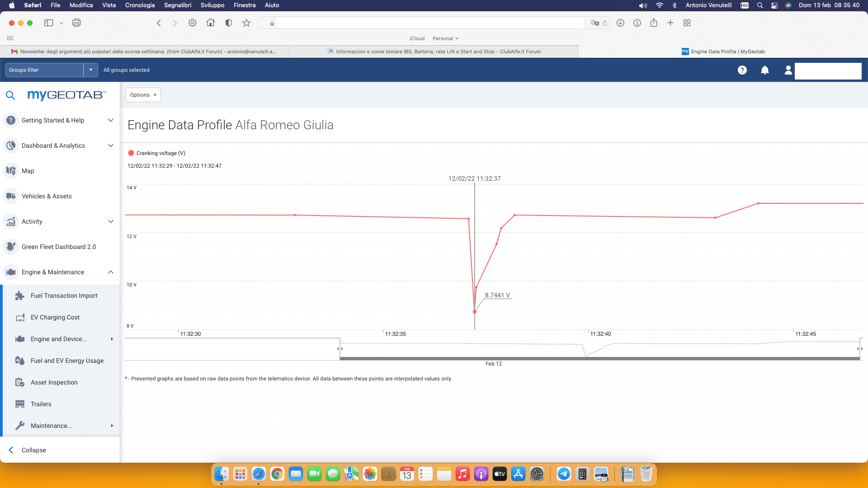Image resolution: width=868 pixels, height=488 pixels.
Task: Click the range navigator selected bar
Action: (600, 358)
